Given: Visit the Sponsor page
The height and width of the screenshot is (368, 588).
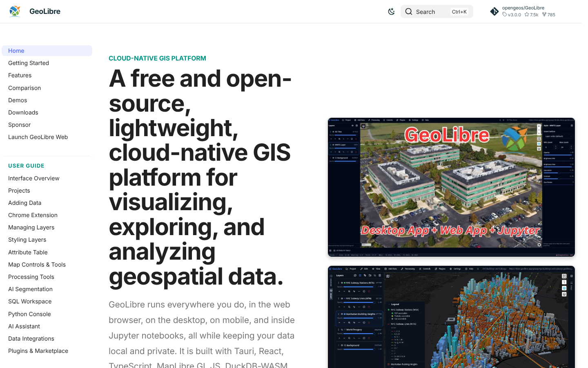Looking at the screenshot, I should (x=20, y=125).
